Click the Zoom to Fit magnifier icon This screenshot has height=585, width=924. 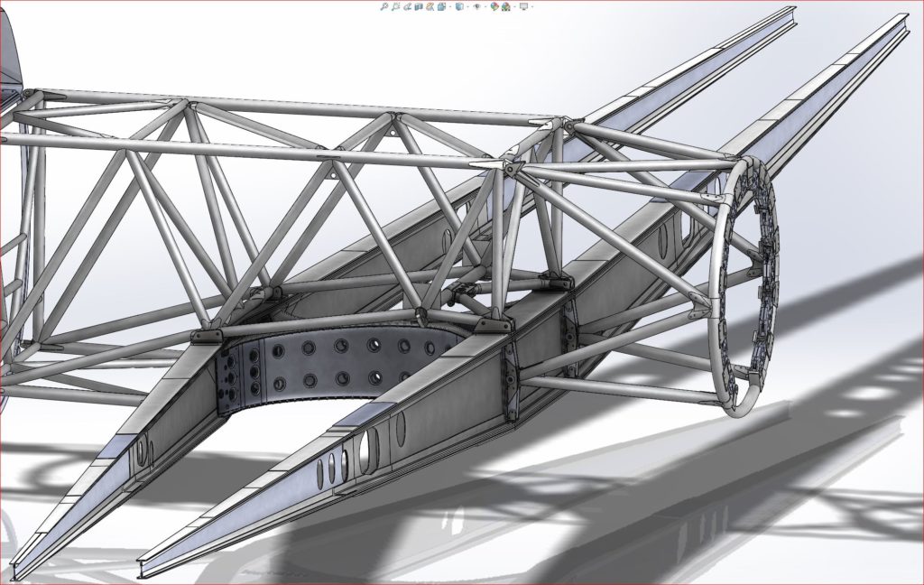(x=384, y=7)
